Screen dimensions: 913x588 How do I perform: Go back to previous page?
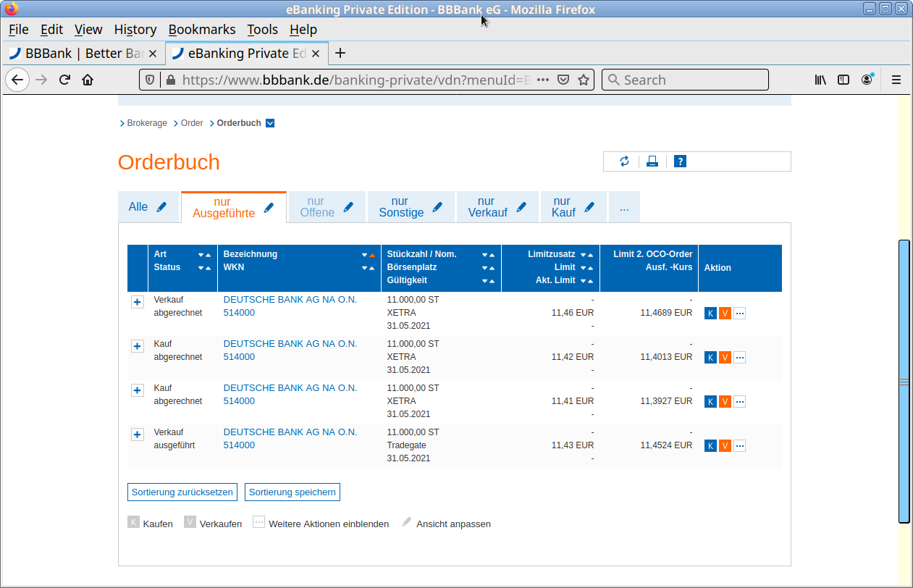17,80
